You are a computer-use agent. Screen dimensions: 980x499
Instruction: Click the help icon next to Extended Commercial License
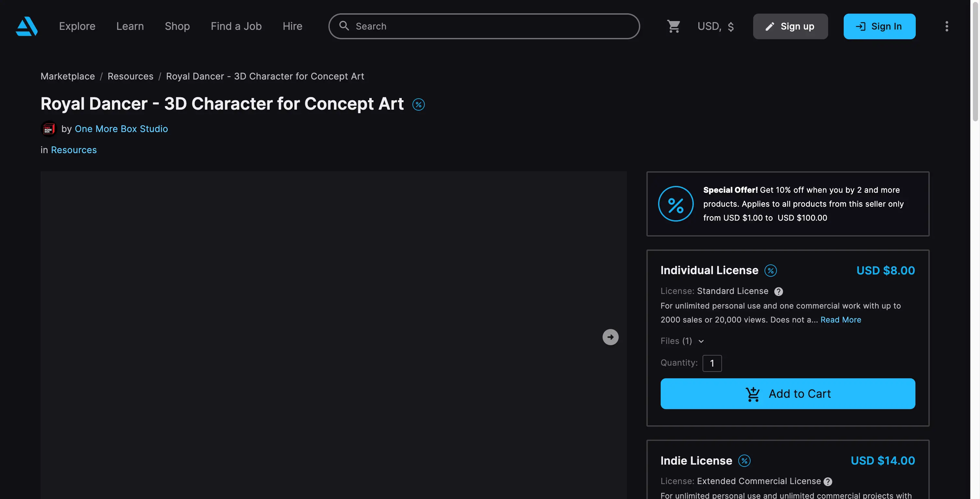point(828,482)
